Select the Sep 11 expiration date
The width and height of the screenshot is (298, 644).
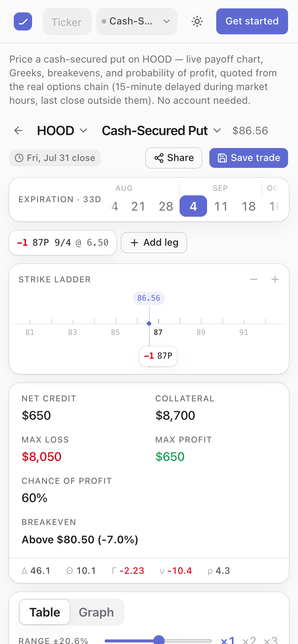pyautogui.click(x=221, y=206)
